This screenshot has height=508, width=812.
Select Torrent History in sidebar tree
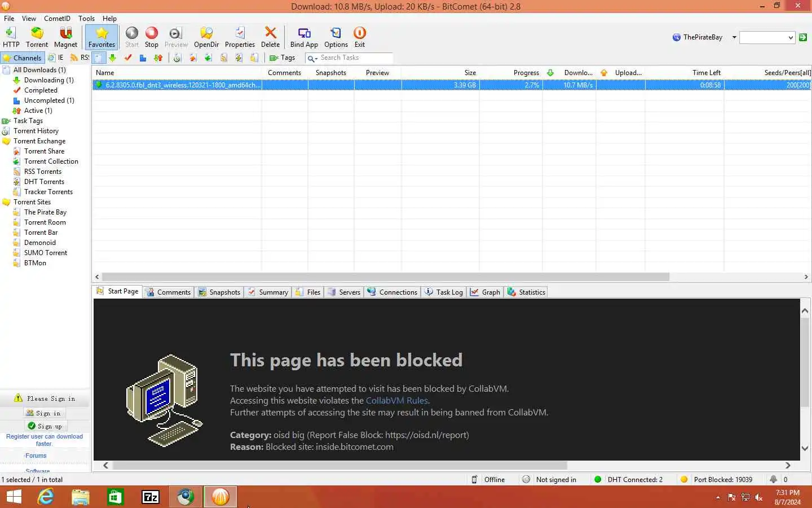[36, 131]
